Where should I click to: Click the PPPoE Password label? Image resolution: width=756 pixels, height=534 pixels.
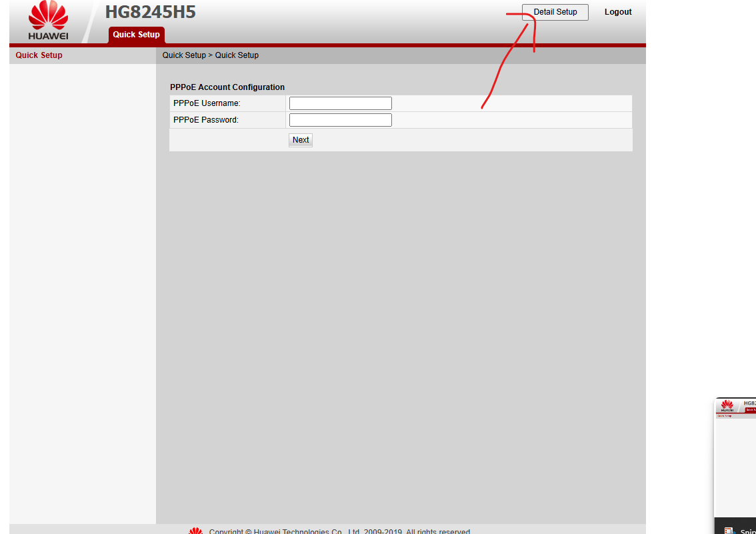(x=206, y=120)
